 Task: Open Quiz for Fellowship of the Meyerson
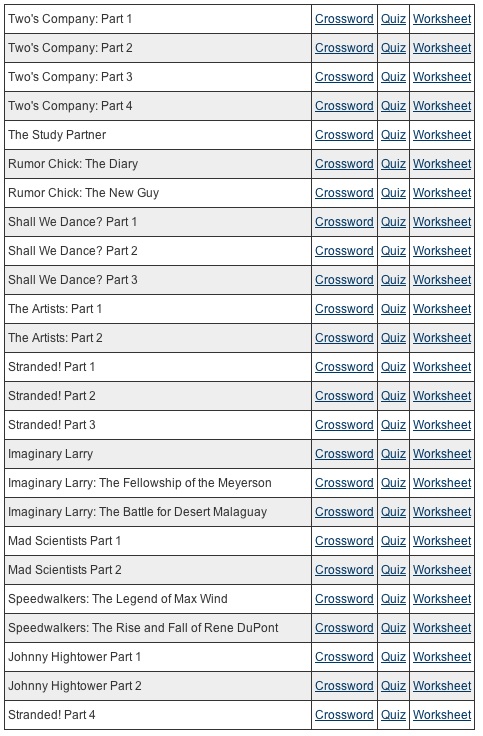pos(393,483)
